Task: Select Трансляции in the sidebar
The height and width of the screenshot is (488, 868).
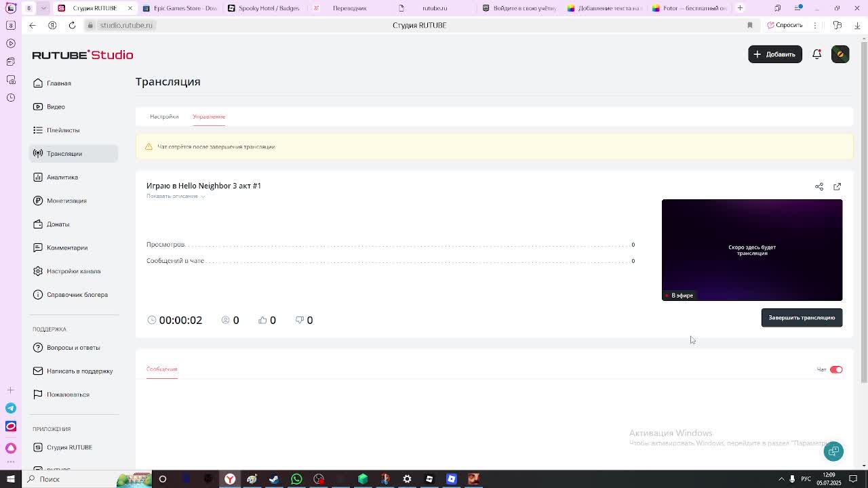Action: point(73,153)
